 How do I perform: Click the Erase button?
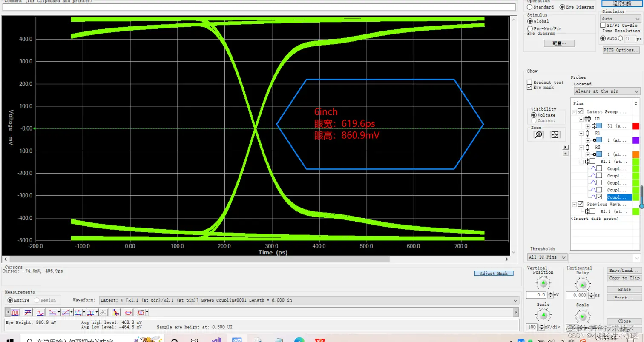pyautogui.click(x=624, y=289)
